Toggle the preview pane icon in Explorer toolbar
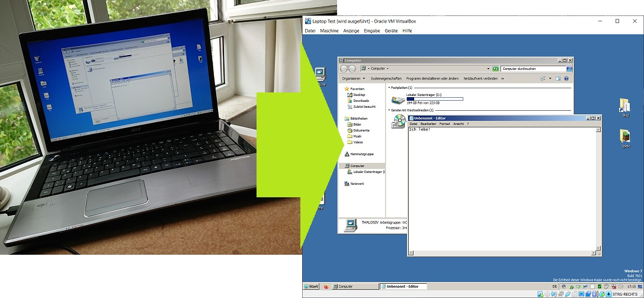The height and width of the screenshot is (298, 644). [558, 78]
